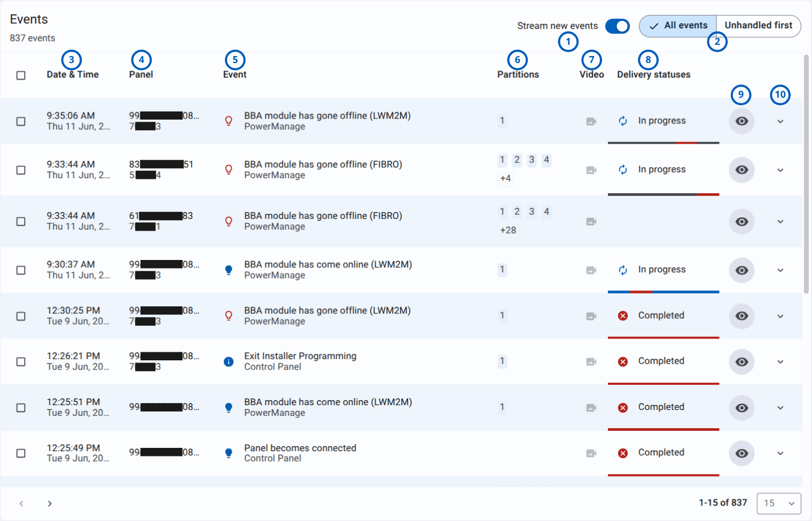Viewport: 812px width, 521px height.
Task: Expand details chevron for panel 83…51 event
Action: pos(780,170)
